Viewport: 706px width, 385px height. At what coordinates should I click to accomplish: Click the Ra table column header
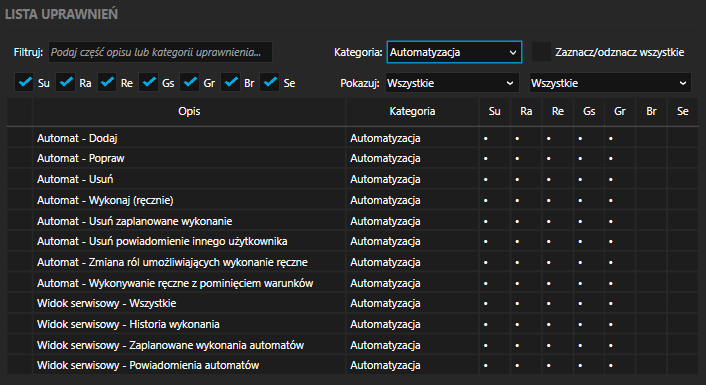(526, 112)
